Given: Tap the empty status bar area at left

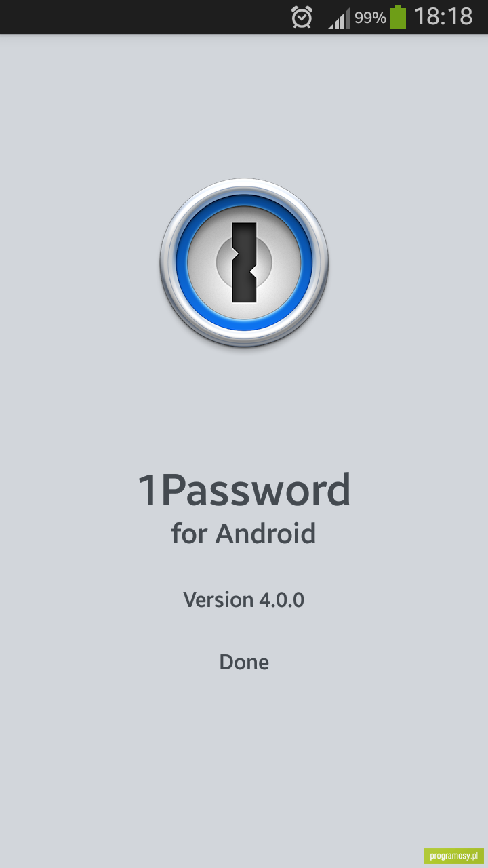Looking at the screenshot, I should [x=142, y=17].
